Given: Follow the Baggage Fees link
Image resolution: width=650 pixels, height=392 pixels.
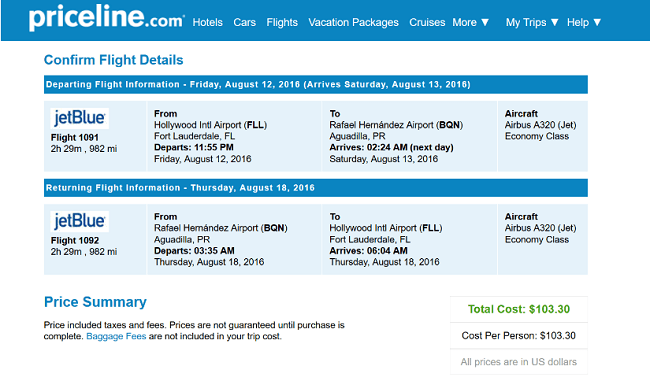Looking at the screenshot, I should (x=116, y=336).
